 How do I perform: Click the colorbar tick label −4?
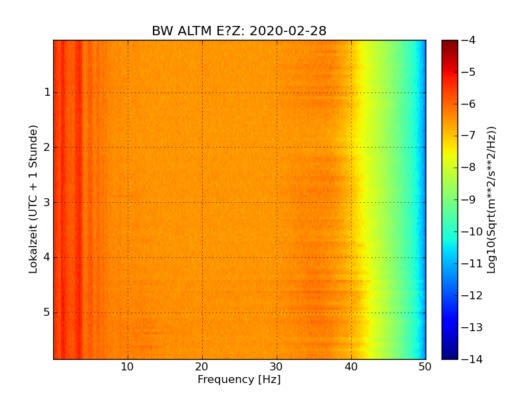[x=469, y=40]
